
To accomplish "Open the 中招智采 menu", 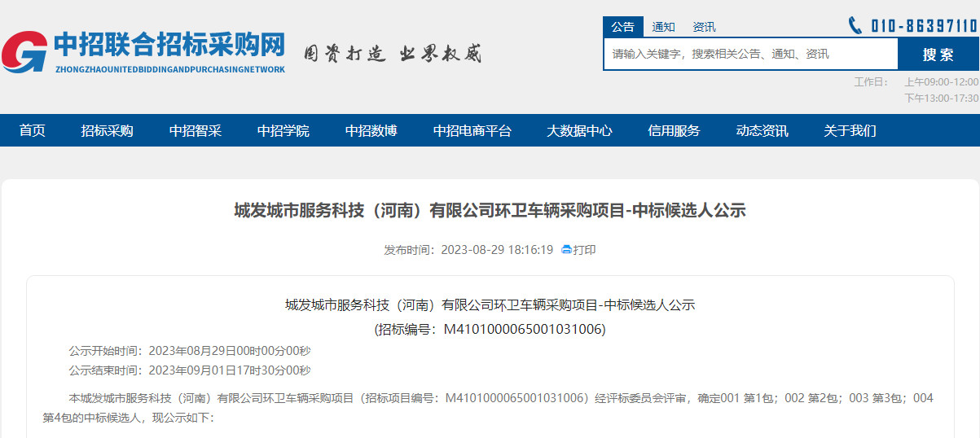I will click(x=196, y=130).
